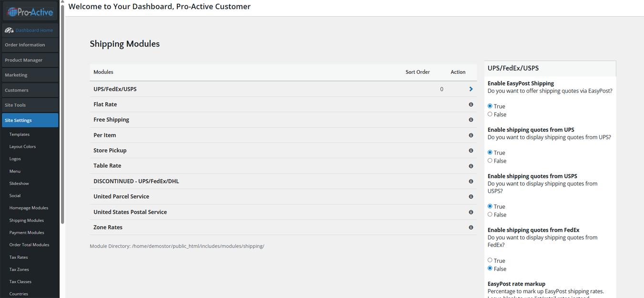The height and width of the screenshot is (298, 644).
Task: Click the United Parcel Service info icon
Action: point(471,196)
